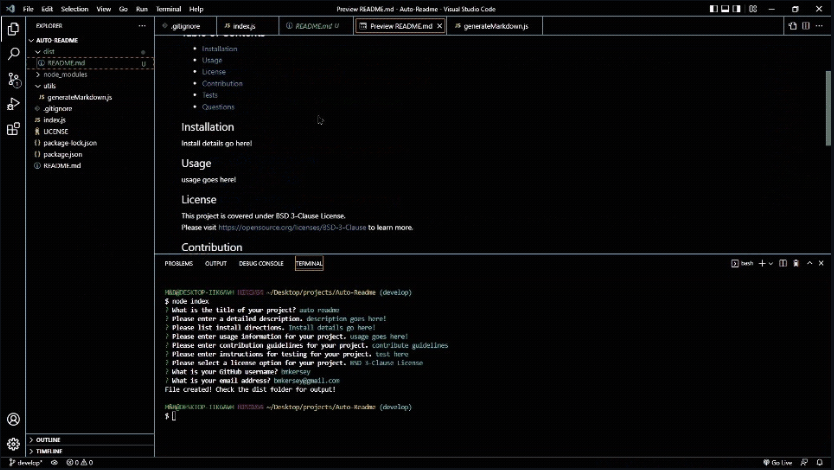The height and width of the screenshot is (470, 834).
Task: Follow the Usage contents link
Action: pos(212,60)
